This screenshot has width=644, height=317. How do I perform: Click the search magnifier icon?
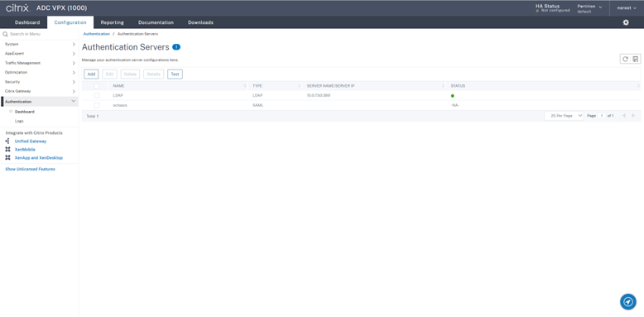tap(5, 34)
